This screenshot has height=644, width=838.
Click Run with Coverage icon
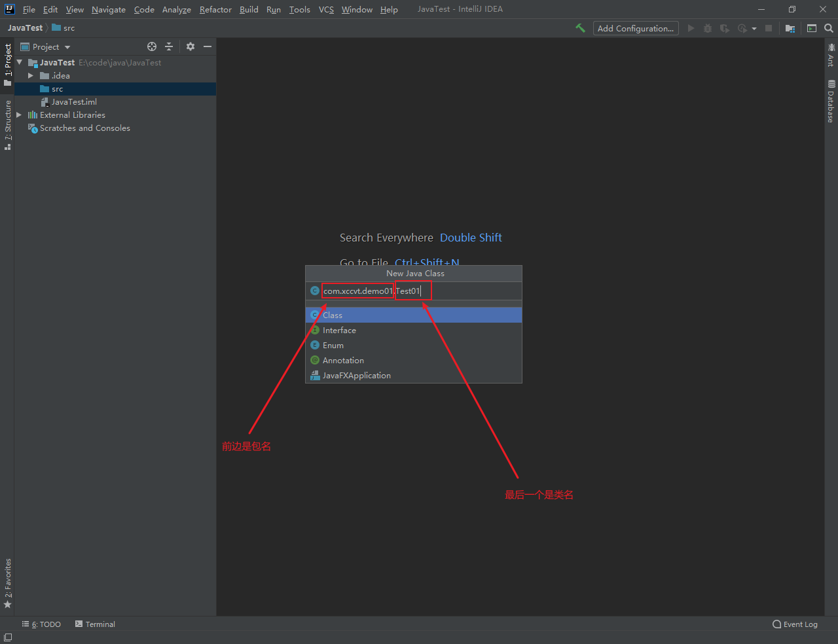724,28
